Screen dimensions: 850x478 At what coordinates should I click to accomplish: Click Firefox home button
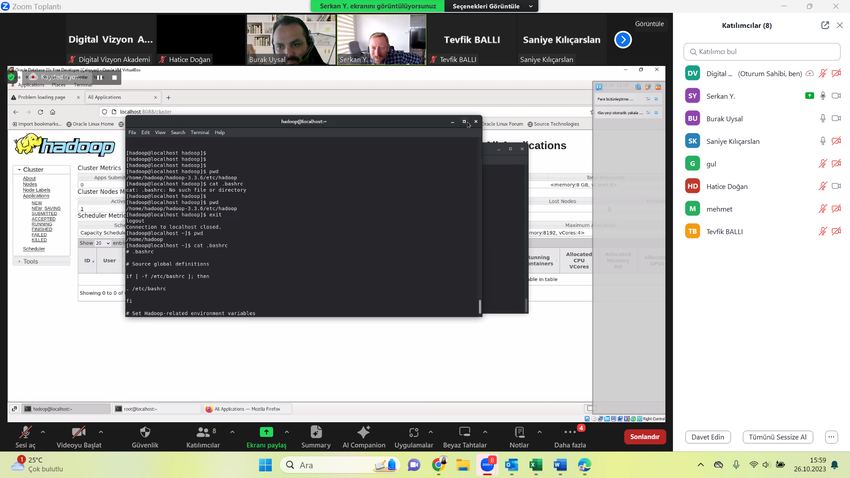coord(53,112)
